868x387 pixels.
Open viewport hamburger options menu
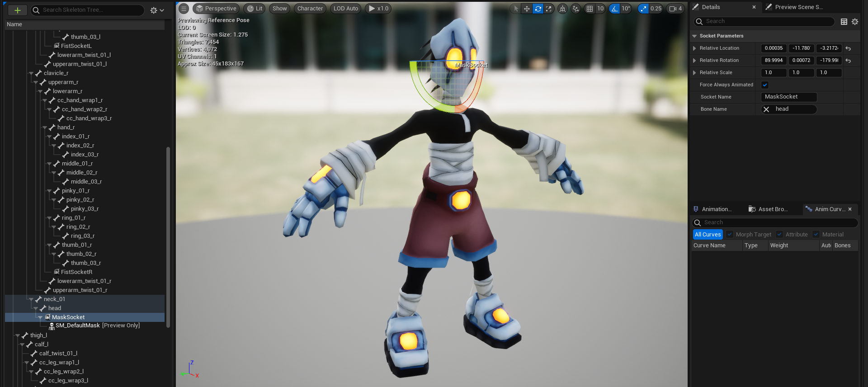pos(184,9)
